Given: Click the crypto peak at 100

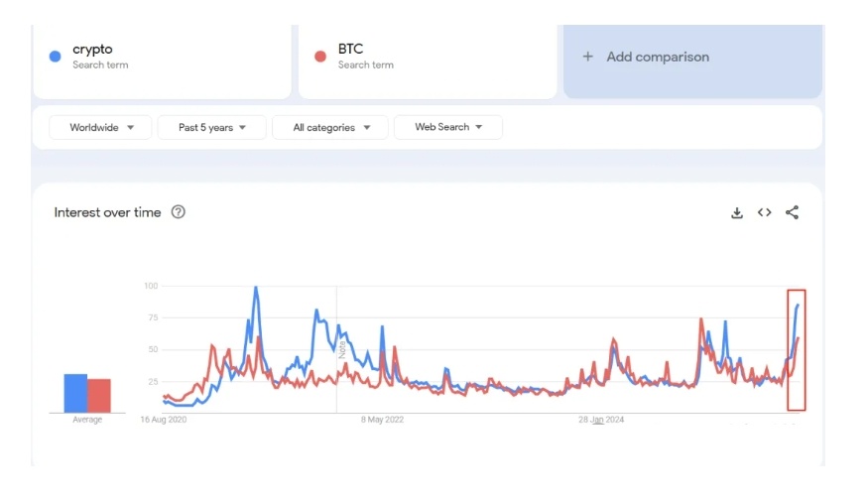Looking at the screenshot, I should 256,289.
